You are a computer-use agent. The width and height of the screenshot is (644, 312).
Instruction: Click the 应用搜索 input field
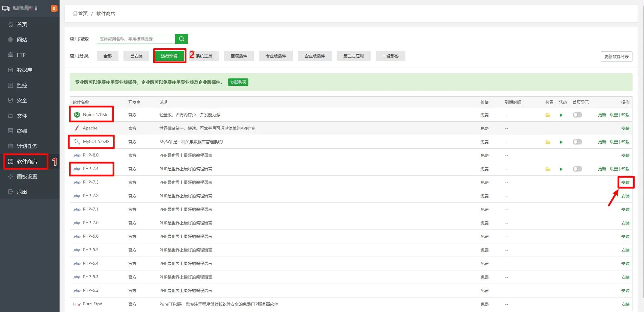click(x=136, y=39)
